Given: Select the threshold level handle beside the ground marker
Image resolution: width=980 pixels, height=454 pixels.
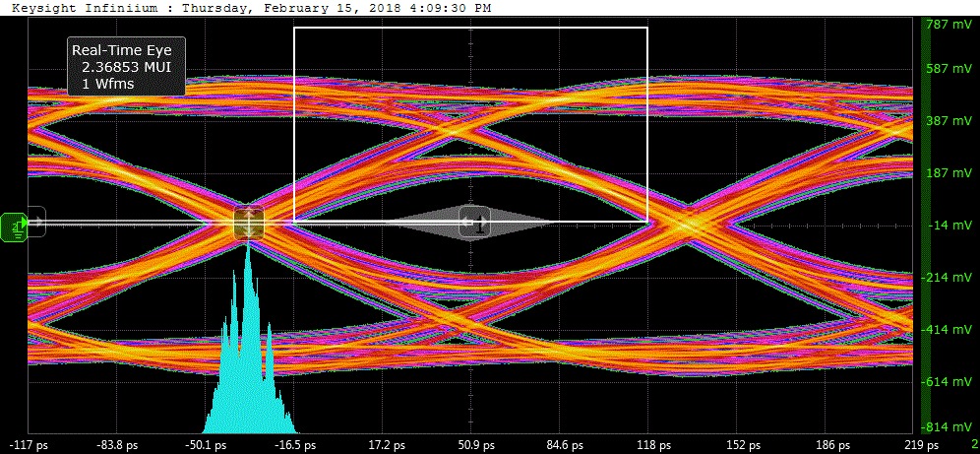Looking at the screenshot, I should coord(36,222).
